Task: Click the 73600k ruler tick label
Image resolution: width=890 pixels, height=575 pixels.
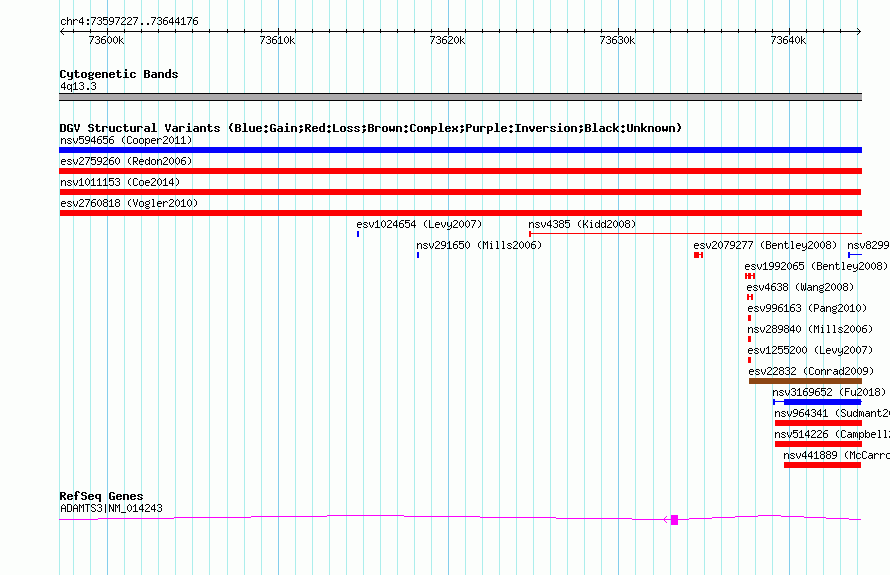Action: (106, 40)
